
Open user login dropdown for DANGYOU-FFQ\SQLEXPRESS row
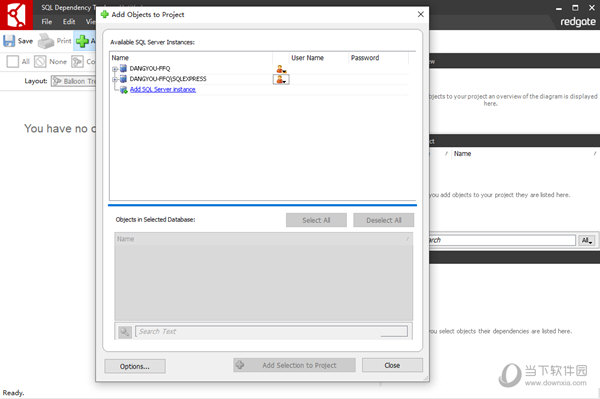click(x=281, y=80)
